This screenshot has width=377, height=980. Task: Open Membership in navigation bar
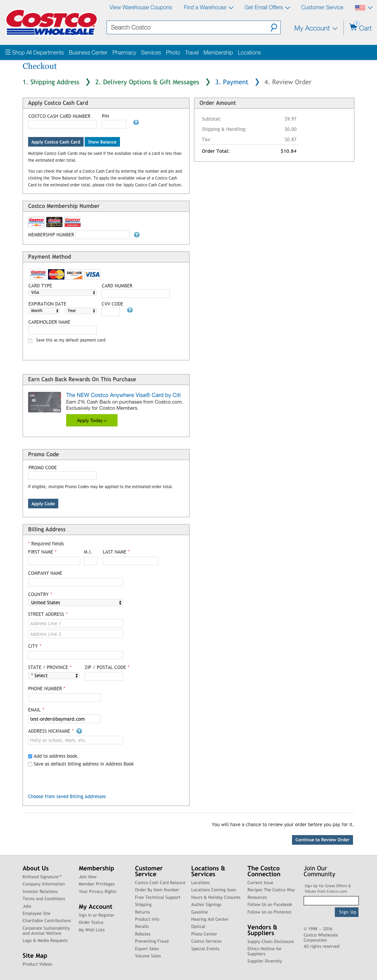tap(218, 52)
